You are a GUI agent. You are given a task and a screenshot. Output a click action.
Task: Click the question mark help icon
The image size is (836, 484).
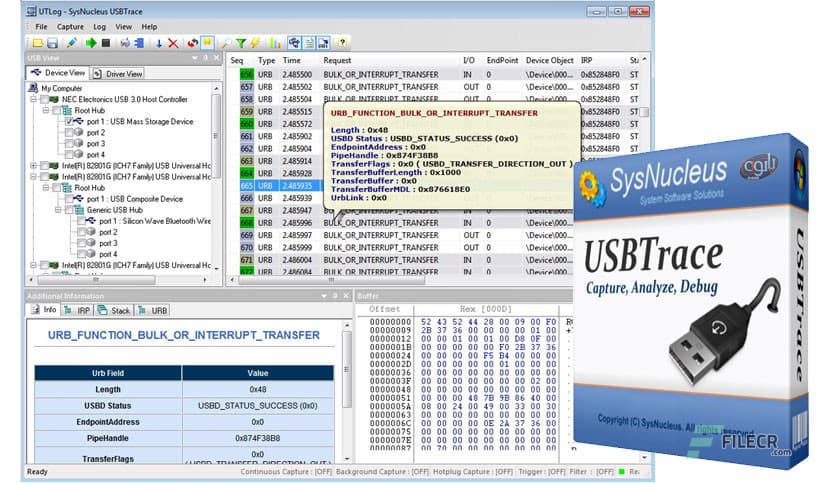[x=342, y=43]
